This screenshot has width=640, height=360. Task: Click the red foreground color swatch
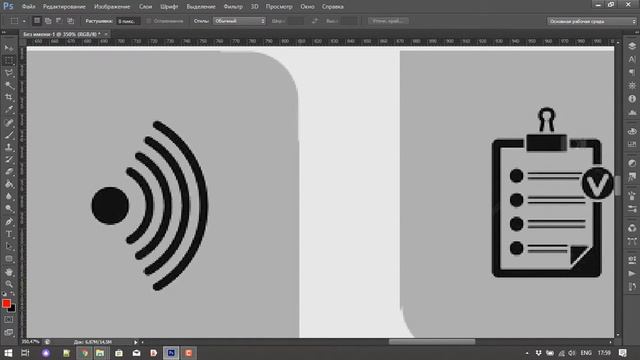pos(6,303)
